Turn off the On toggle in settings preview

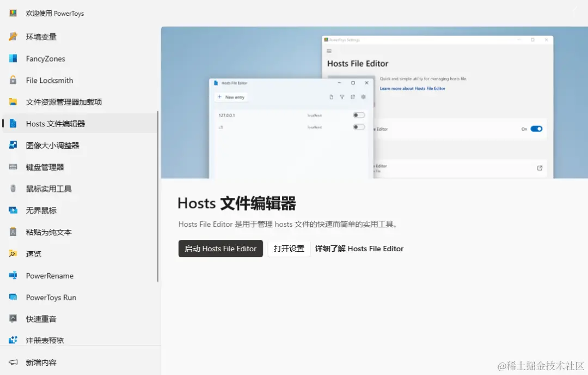point(536,129)
